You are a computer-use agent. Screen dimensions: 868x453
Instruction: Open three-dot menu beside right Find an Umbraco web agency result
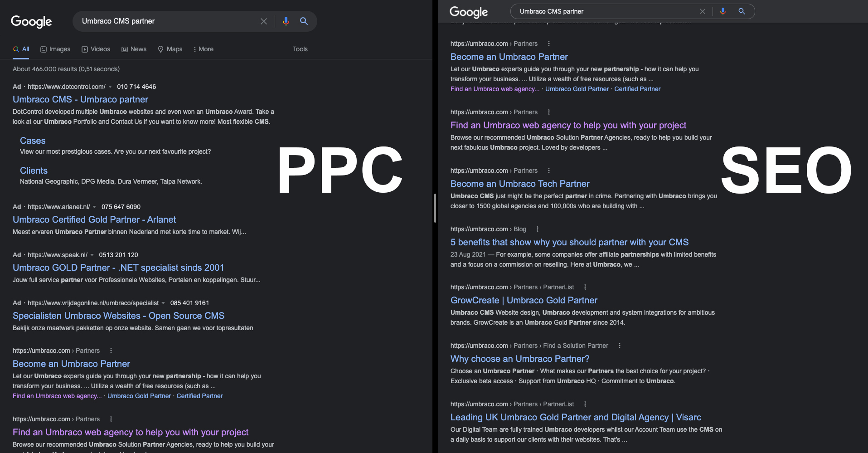point(549,112)
